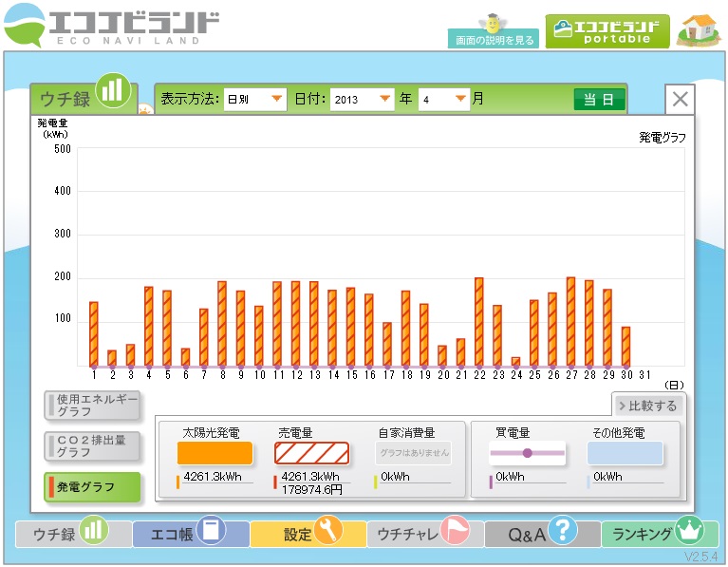Image resolution: width=728 pixels, height=567 pixels.
Task: Click the notebook icon on エコ帳
Action: point(212,530)
